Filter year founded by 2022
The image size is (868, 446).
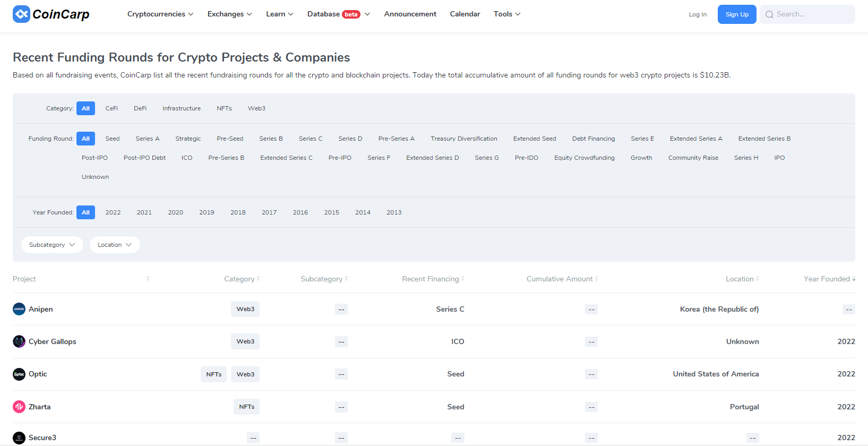(x=113, y=212)
